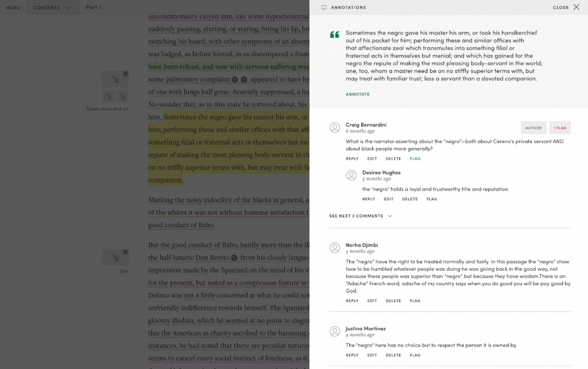Open the Contents dropdown
Viewport: 588px width, 369px height.
(52, 7)
